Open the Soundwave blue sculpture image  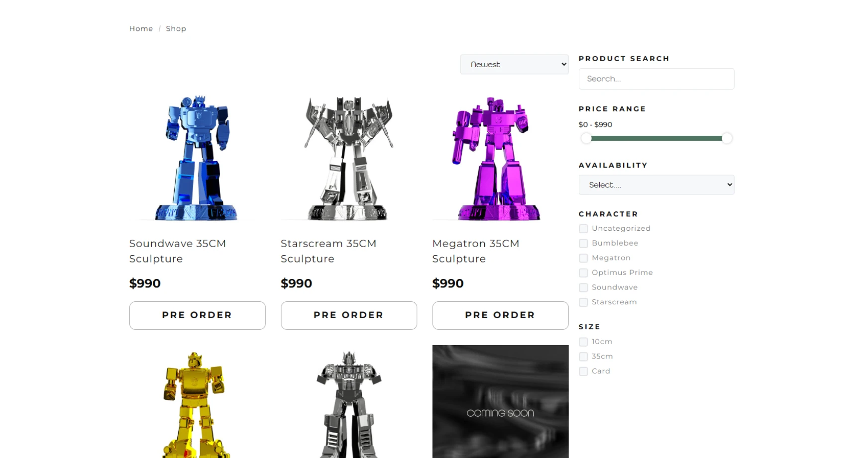click(197, 157)
